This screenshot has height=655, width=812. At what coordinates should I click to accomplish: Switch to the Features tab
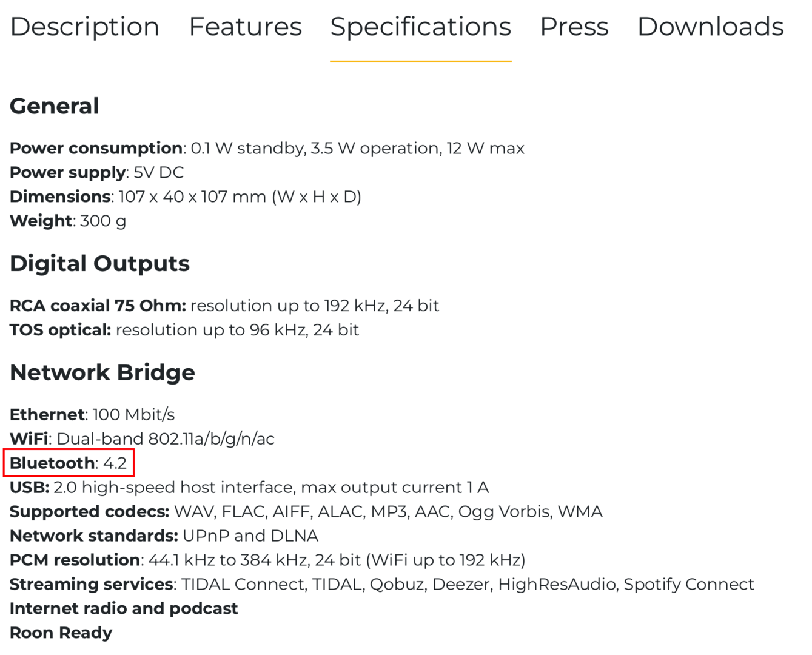[245, 27]
